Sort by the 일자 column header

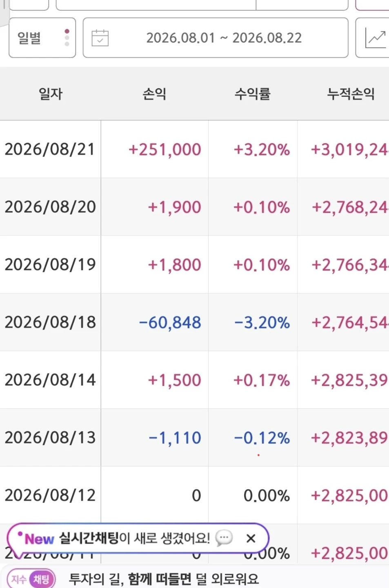(x=51, y=94)
